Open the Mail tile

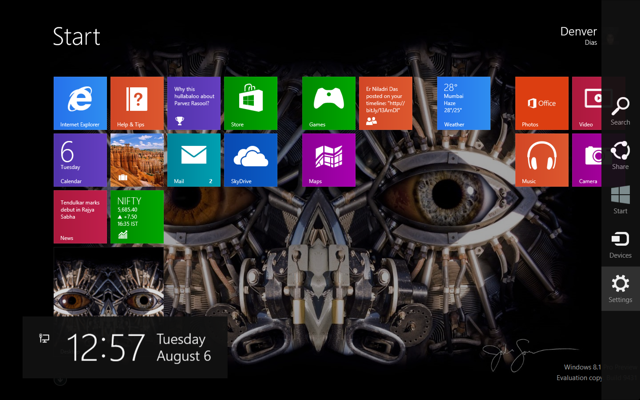tap(193, 160)
